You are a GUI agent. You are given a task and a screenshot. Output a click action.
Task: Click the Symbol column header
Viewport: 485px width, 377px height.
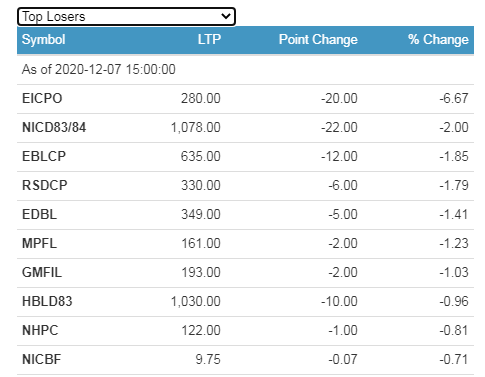tap(43, 40)
